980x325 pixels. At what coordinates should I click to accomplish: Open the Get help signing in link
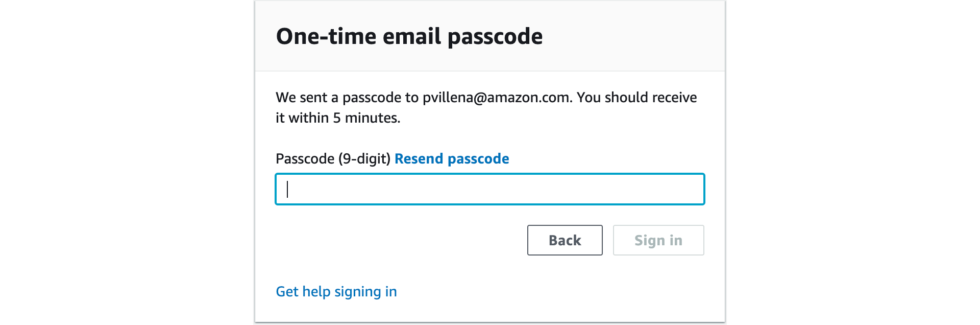336,292
